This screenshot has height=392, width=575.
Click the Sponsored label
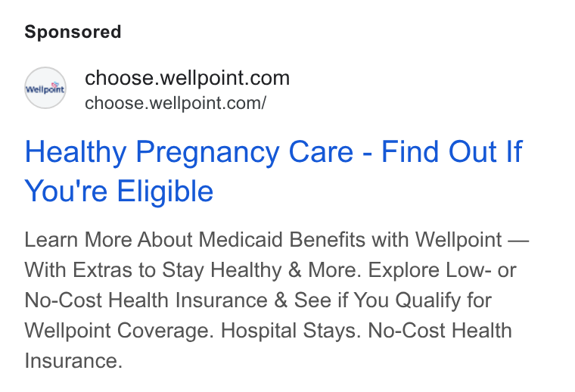73,32
